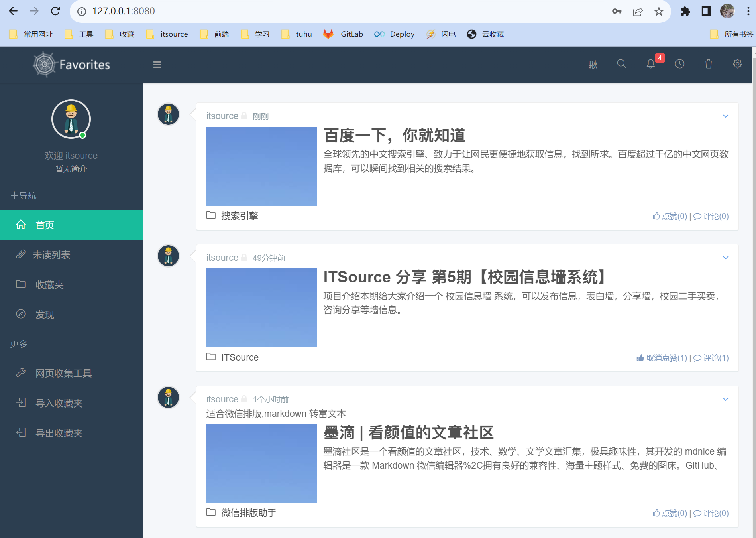The height and width of the screenshot is (538, 756).
Task: Open 评论(0) on 百度一下 post
Action: 711,216
